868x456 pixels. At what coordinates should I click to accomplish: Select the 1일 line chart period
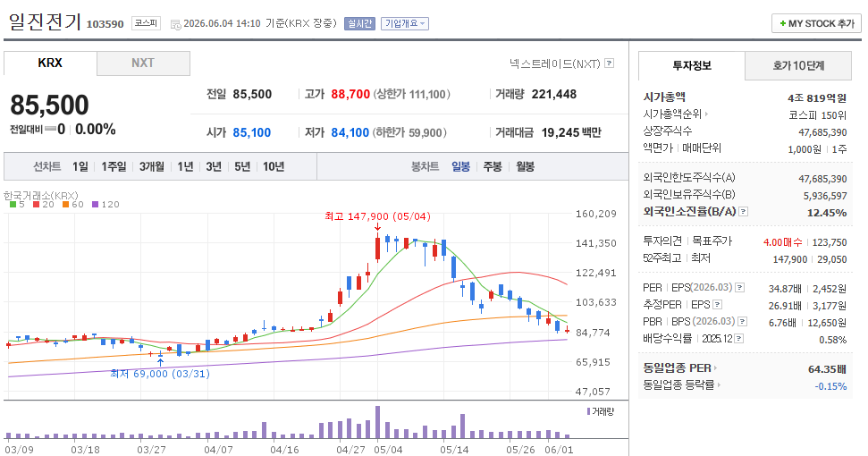[80, 166]
